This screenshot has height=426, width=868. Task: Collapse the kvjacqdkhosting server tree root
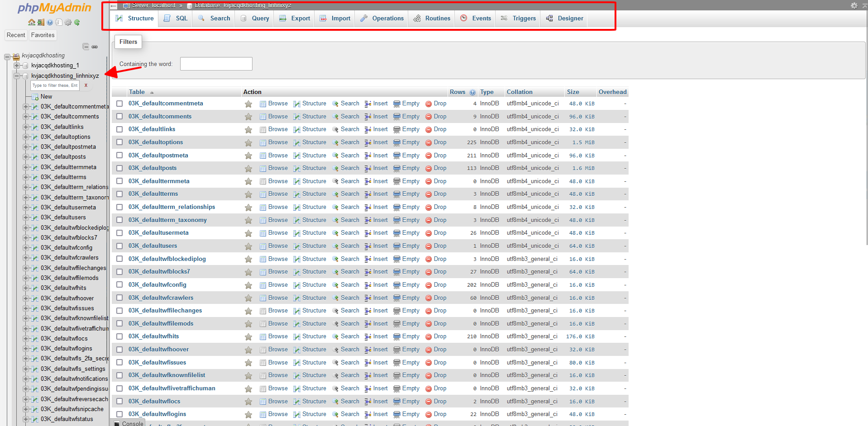coord(7,57)
